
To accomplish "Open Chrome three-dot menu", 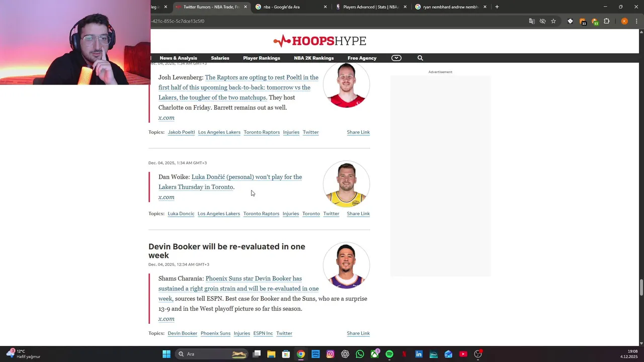I will tap(636, 21).
